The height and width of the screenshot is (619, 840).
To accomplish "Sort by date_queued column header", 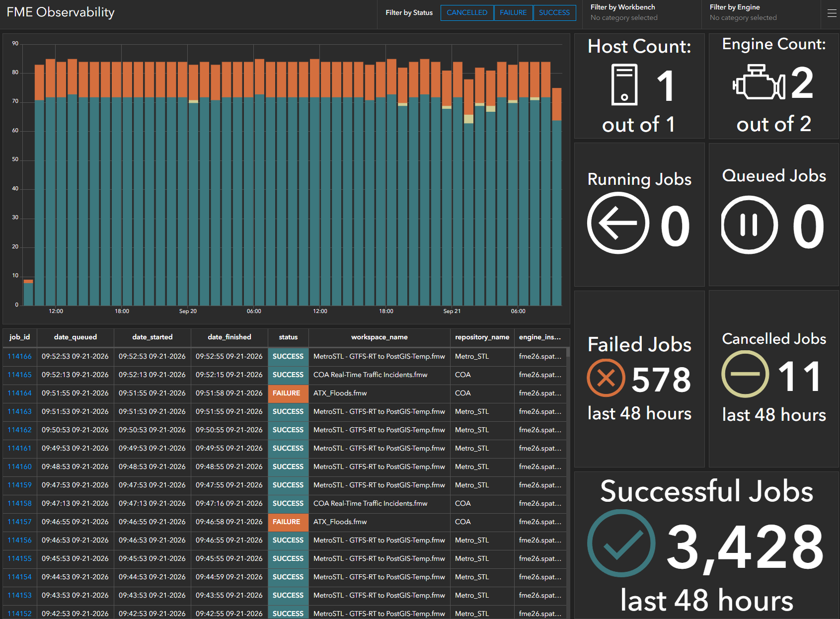I will point(76,337).
